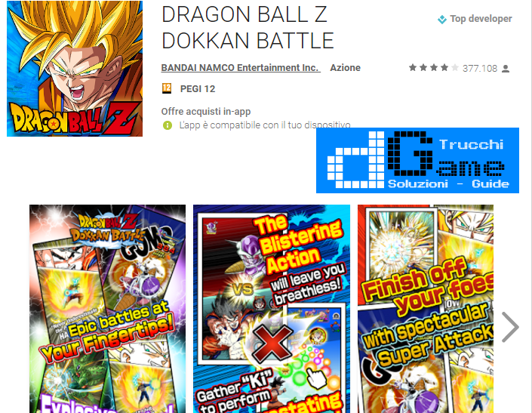
Task: Click the DRAGON BALL Z DOKKAN BATTLE title
Action: (x=248, y=27)
